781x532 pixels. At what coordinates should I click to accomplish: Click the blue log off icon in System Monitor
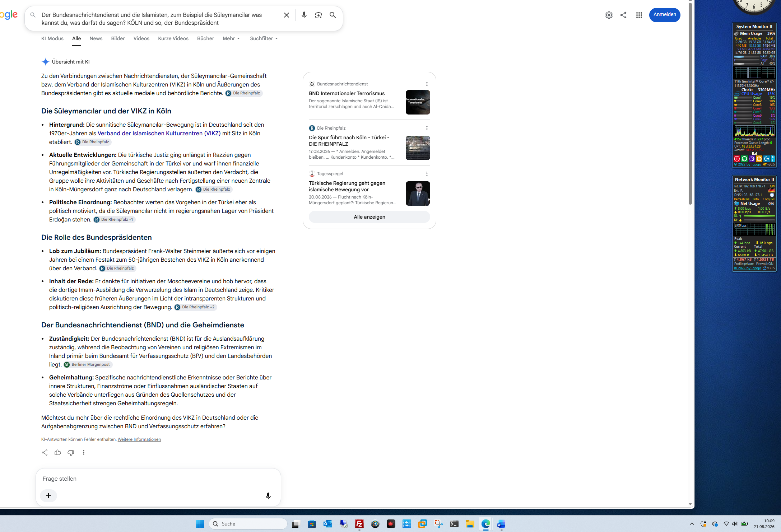click(767, 159)
